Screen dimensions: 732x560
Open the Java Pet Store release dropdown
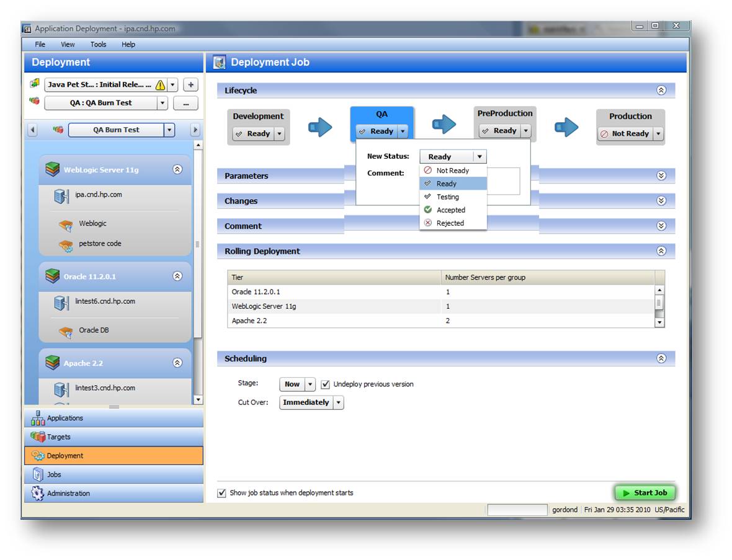pos(172,85)
